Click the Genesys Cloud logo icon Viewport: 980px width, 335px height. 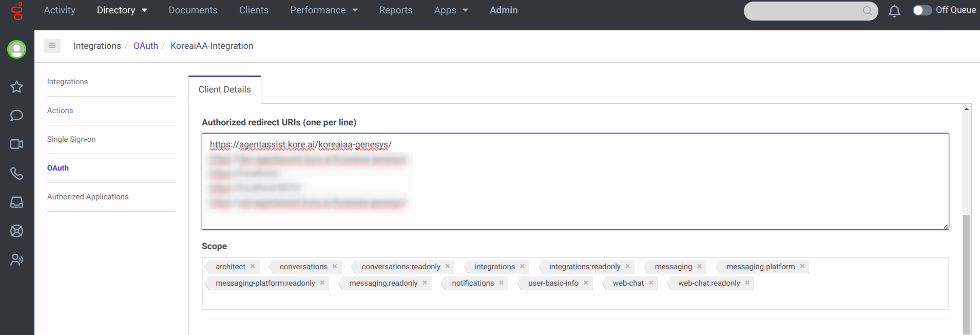(x=17, y=11)
